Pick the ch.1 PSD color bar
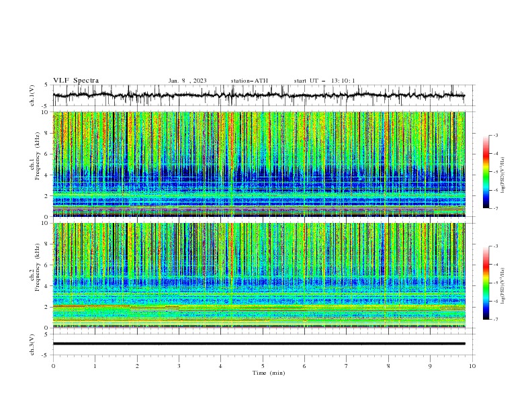 pyautogui.click(x=486, y=172)
